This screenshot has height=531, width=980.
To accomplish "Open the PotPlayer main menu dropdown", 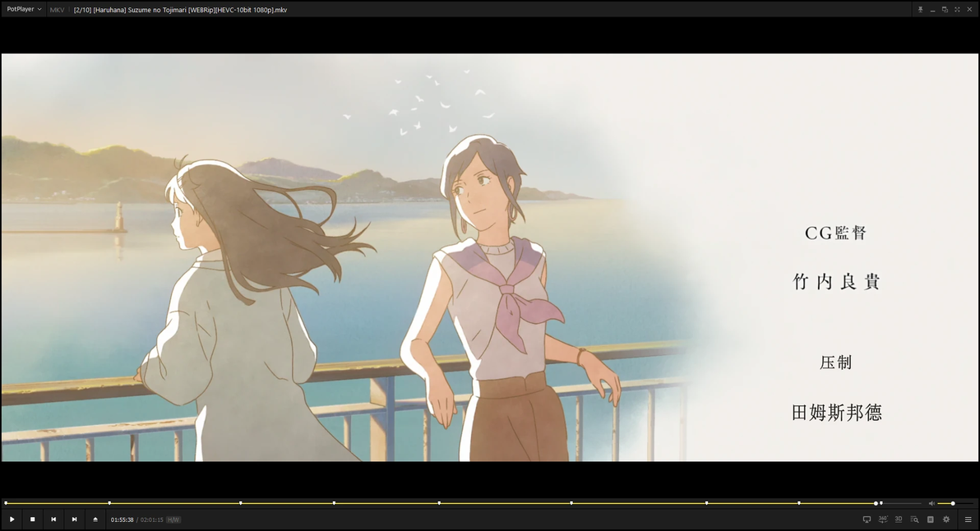I will pos(24,9).
